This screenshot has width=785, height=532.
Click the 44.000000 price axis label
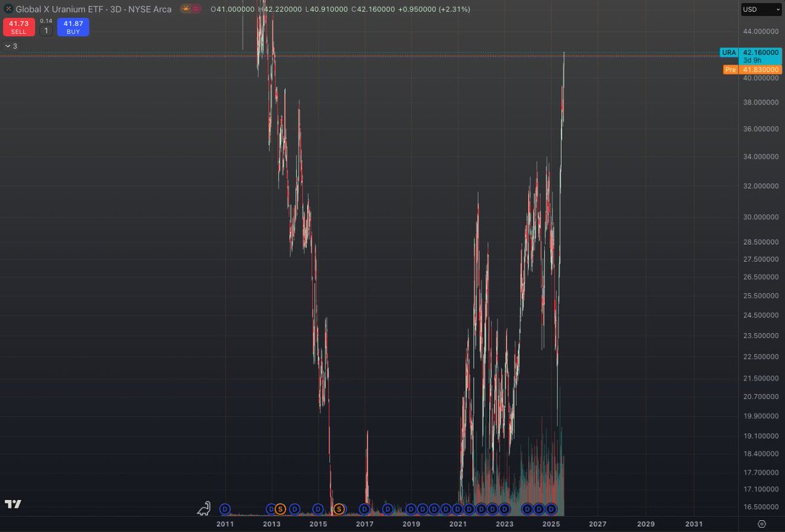pyautogui.click(x=760, y=31)
